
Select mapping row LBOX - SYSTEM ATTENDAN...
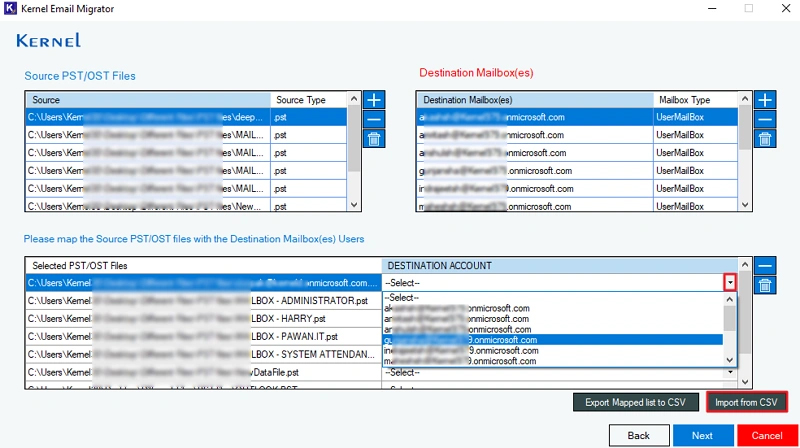tap(204, 354)
